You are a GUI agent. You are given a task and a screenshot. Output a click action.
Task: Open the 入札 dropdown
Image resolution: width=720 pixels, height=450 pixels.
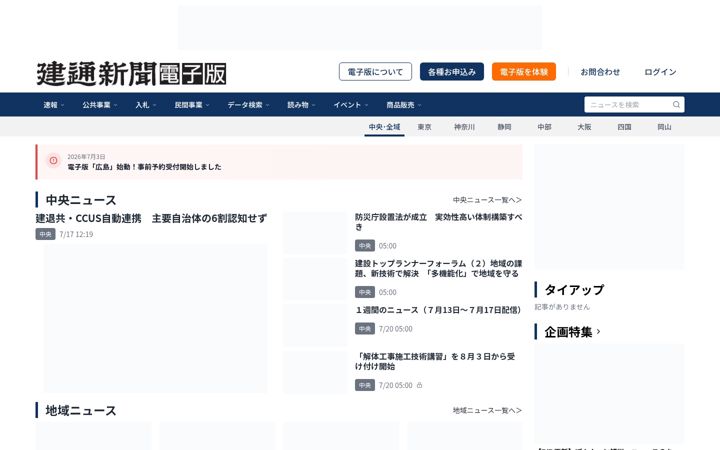point(146,105)
